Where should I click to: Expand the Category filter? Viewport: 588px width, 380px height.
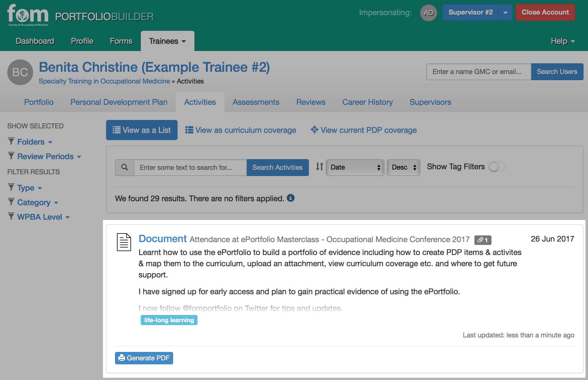click(38, 202)
